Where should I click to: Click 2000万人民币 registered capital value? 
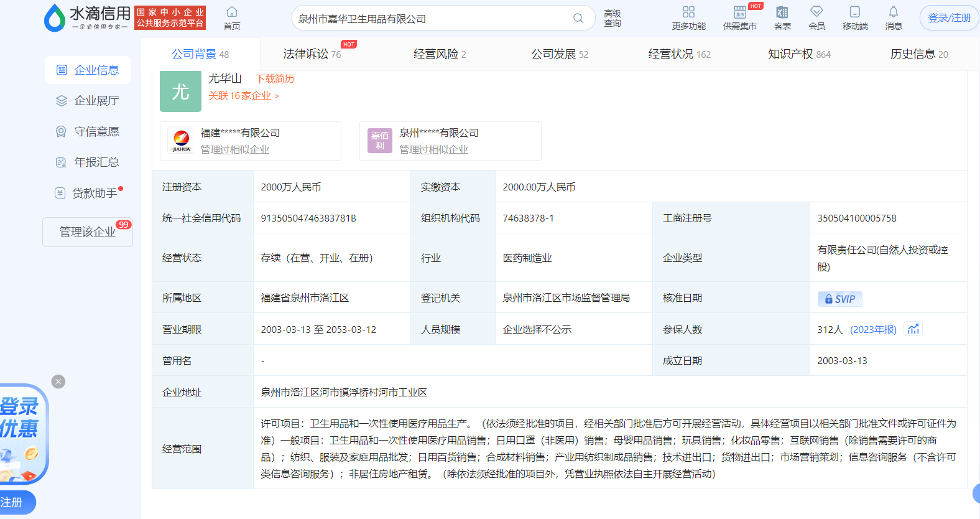[x=291, y=187]
